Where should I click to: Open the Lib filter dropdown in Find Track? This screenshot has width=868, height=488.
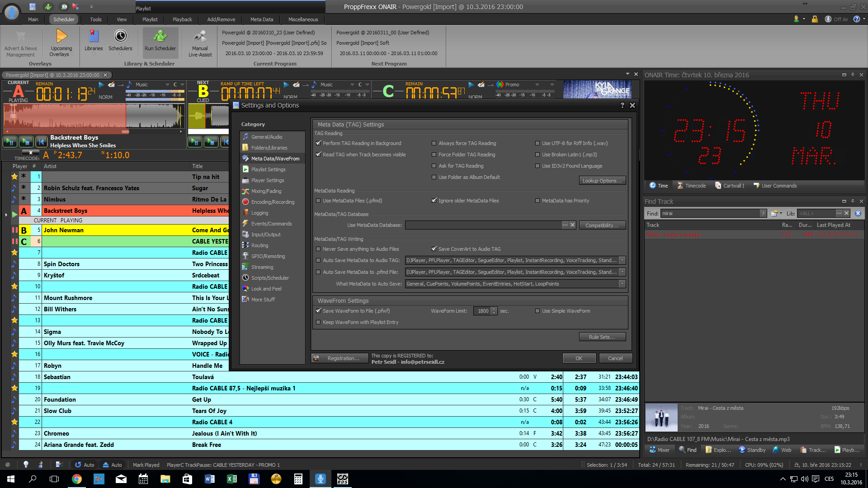click(839, 213)
